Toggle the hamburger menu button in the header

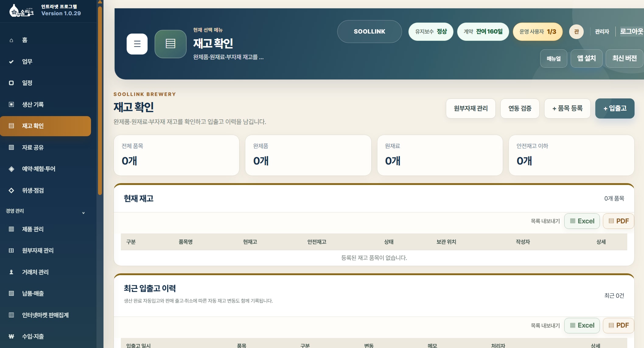tap(137, 44)
